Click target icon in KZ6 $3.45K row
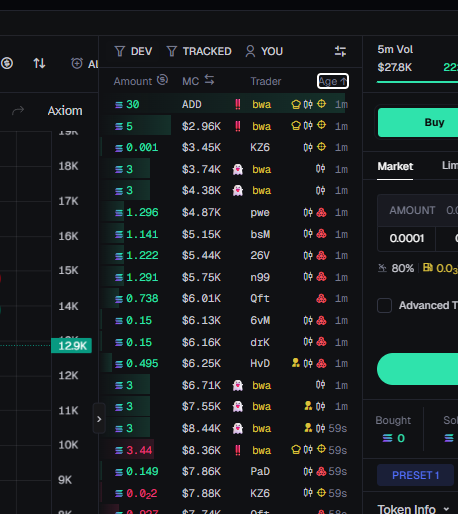Viewport: 458px width, 514px height. pos(321,147)
